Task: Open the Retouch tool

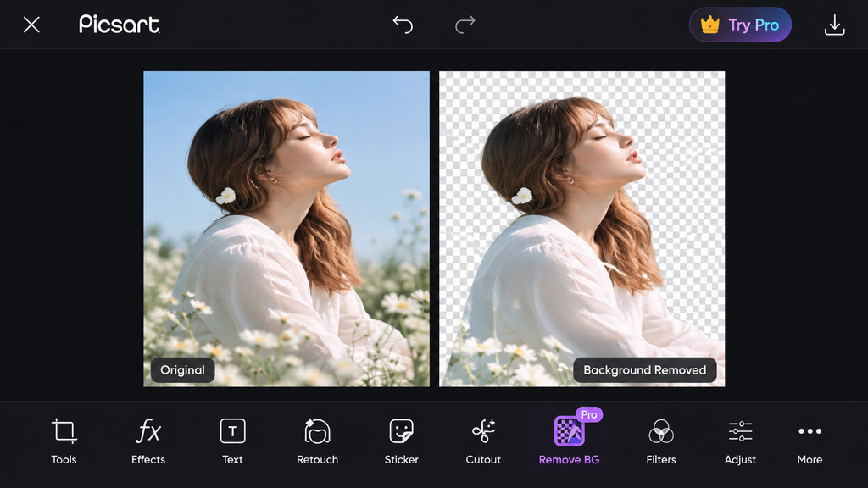Action: coord(317,441)
